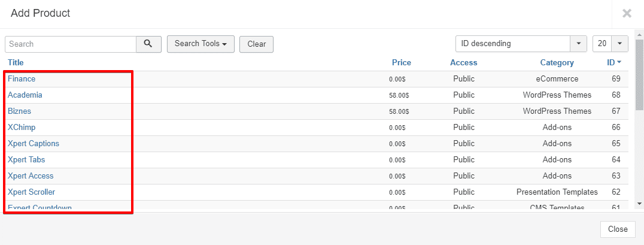
Task: Focus the Search text field
Action: point(71,44)
